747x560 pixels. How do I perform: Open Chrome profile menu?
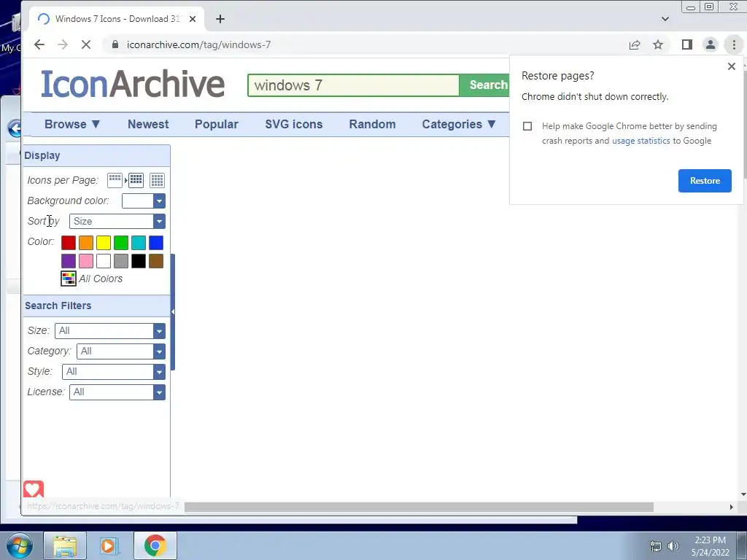[x=710, y=44]
